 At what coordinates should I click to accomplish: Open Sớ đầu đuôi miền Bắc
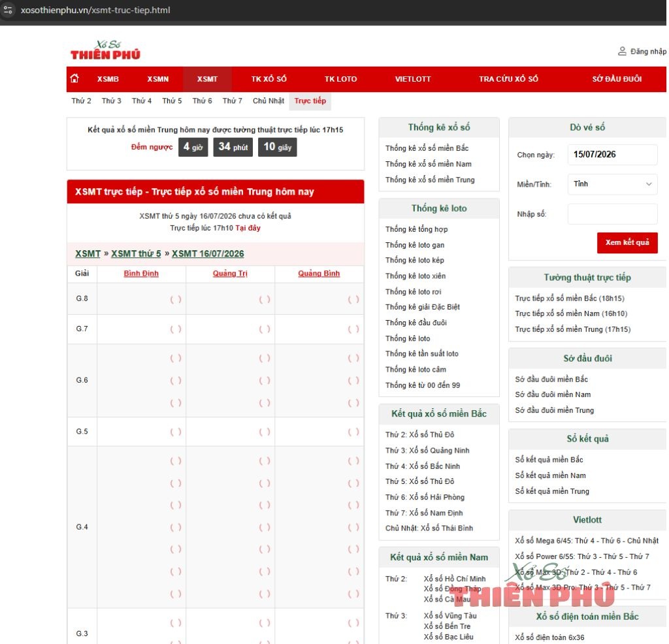[551, 379]
